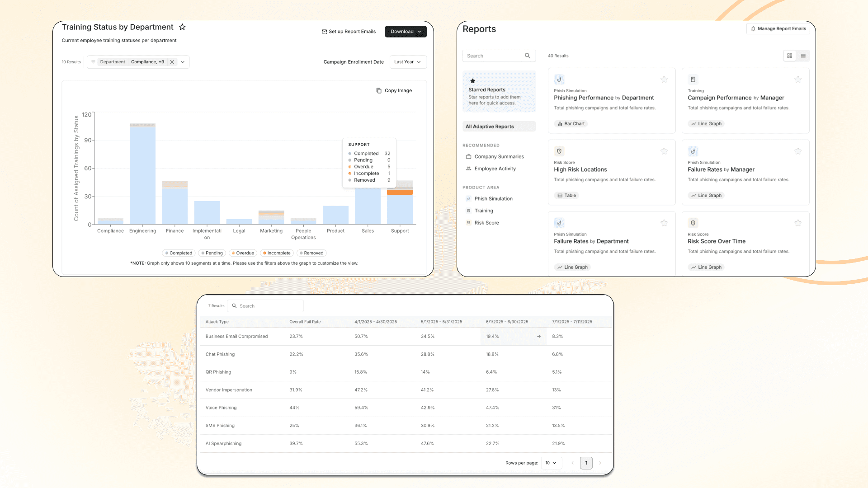Star the Campaign Performance by Manager report

(798, 80)
